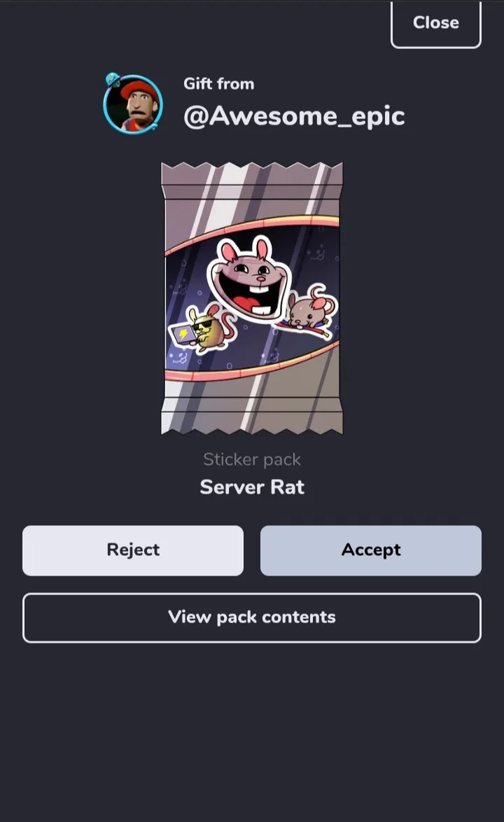Click the "Gift from" label
The image size is (504, 822).
219,84
